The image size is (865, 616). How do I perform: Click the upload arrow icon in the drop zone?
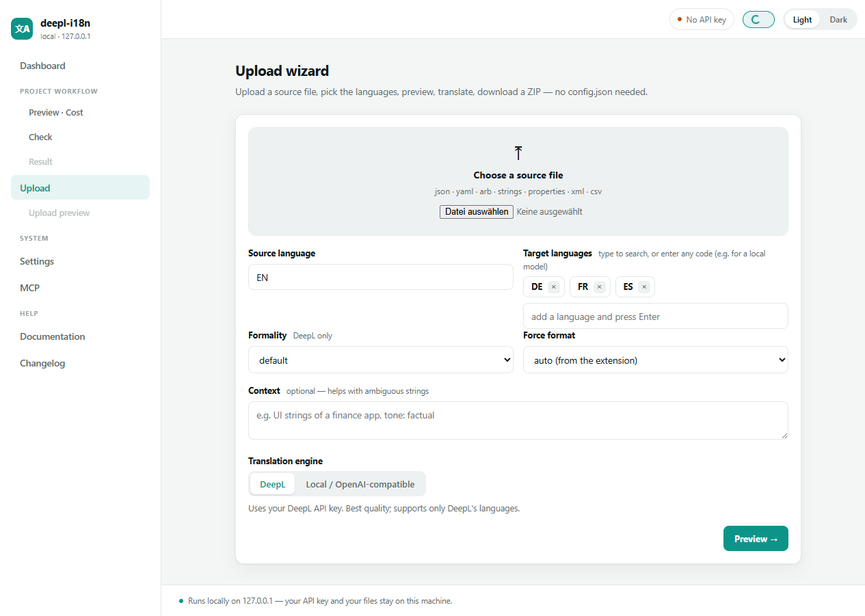pos(518,153)
